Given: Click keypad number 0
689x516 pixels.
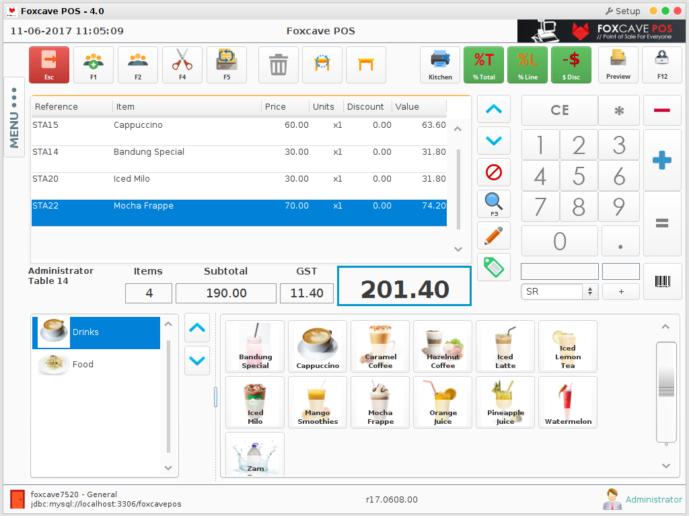Looking at the screenshot, I should [559, 241].
